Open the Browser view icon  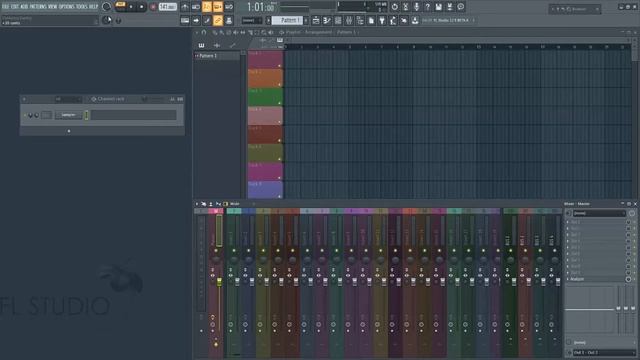pyautogui.click(x=360, y=20)
